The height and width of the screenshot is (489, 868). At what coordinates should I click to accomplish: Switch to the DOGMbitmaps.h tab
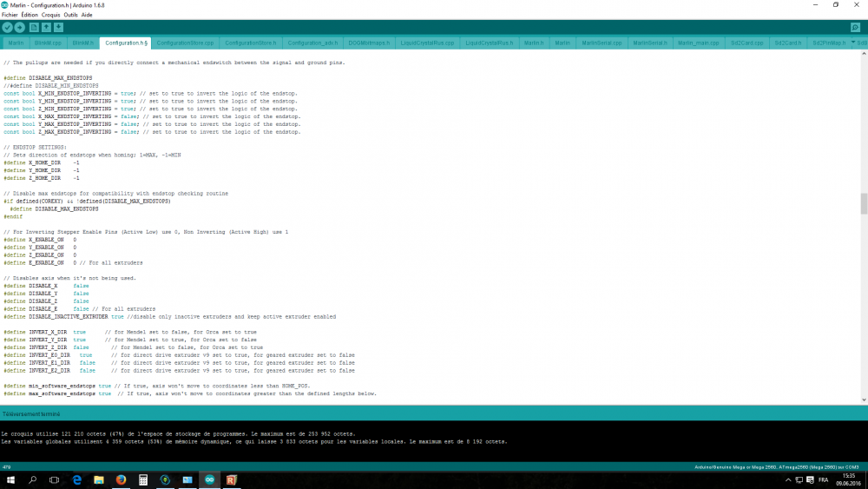coord(369,43)
